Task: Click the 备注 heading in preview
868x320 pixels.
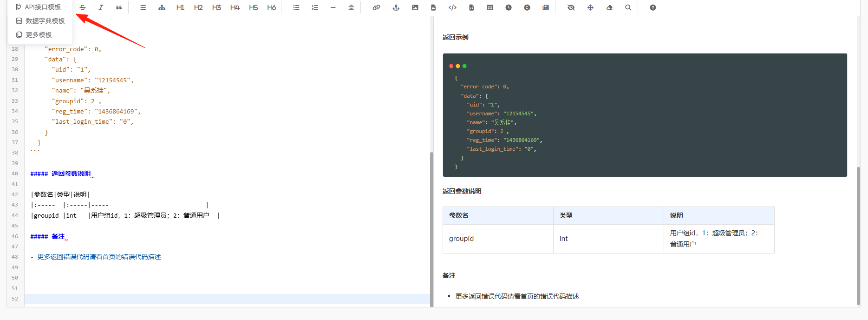Action: pyautogui.click(x=449, y=275)
